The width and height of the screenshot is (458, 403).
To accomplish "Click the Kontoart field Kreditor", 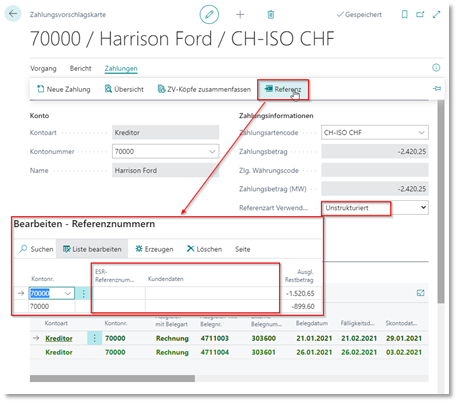I will 165,133.
